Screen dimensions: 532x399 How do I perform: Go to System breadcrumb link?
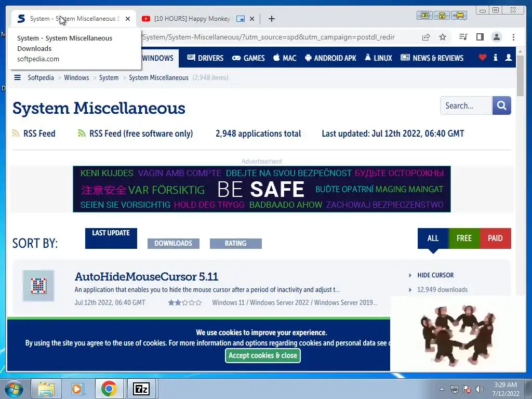click(x=109, y=78)
